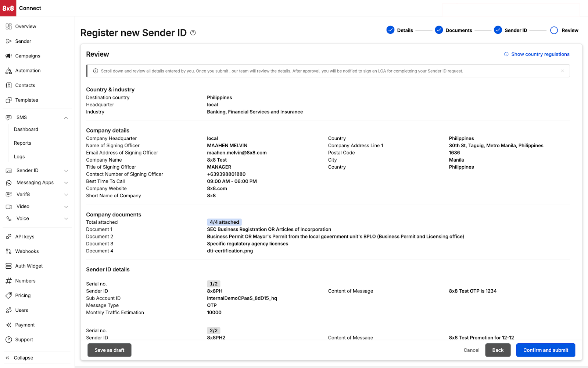Viewport: 588px width, 368px height.
Task: Collapse the SMS menu section
Action: pyautogui.click(x=66, y=118)
